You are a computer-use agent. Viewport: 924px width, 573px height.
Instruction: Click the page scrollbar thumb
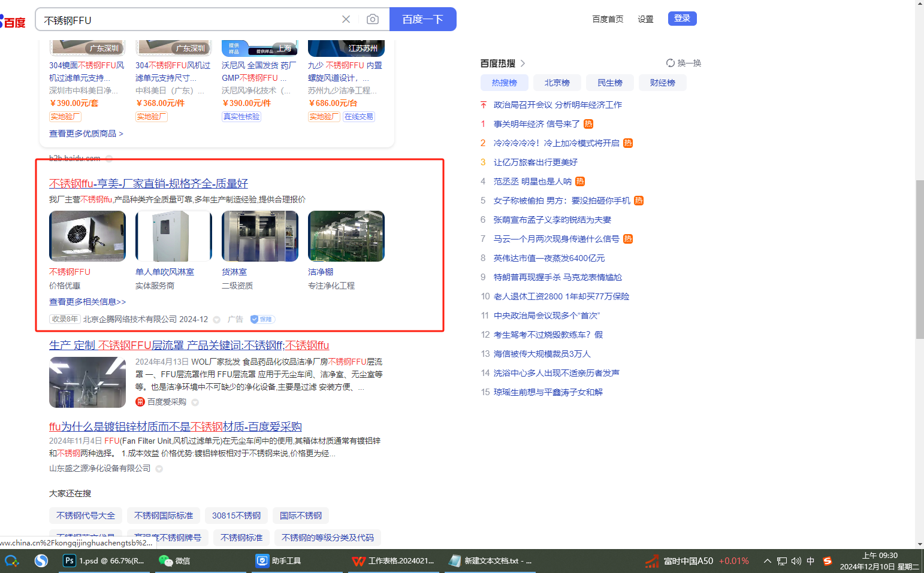(x=920, y=259)
